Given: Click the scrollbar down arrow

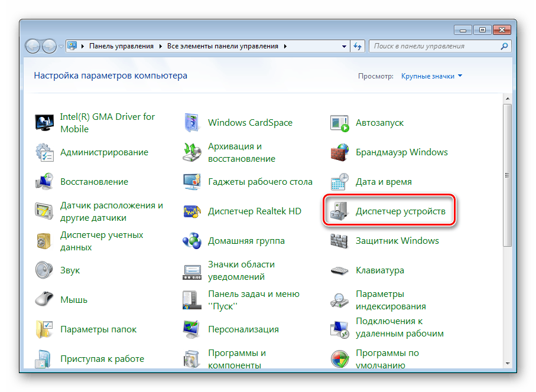Looking at the screenshot, I should coord(508,364).
